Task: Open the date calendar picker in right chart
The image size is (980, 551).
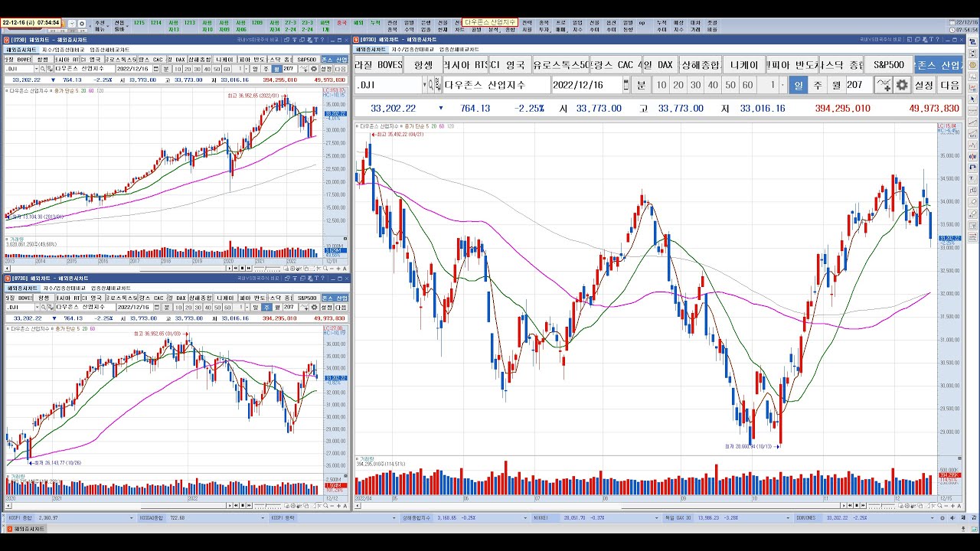Action: coord(626,84)
